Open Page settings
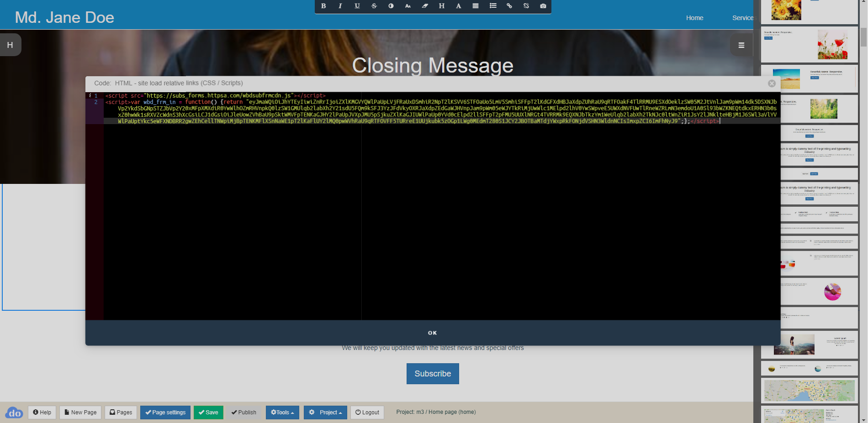The height and width of the screenshot is (423, 868). coord(165,413)
